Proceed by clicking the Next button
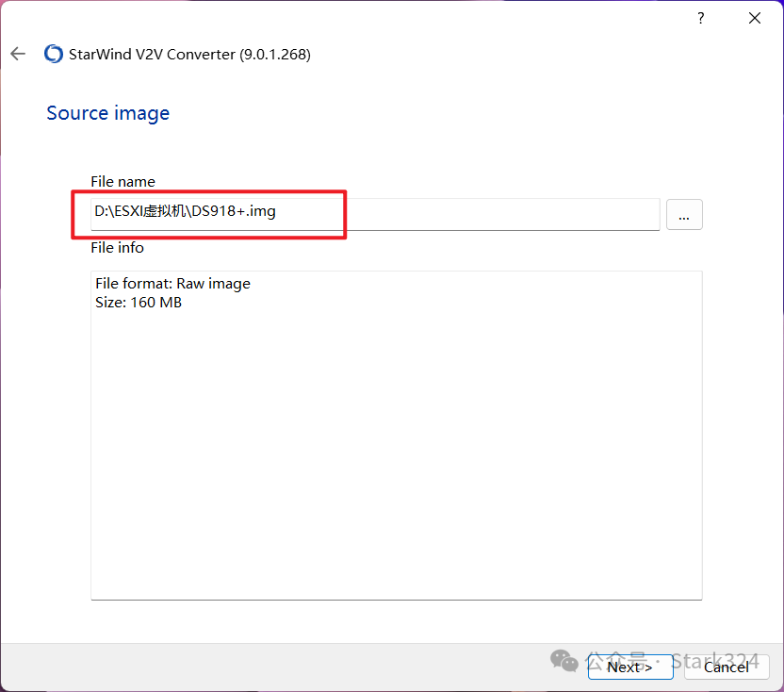 pos(630,667)
